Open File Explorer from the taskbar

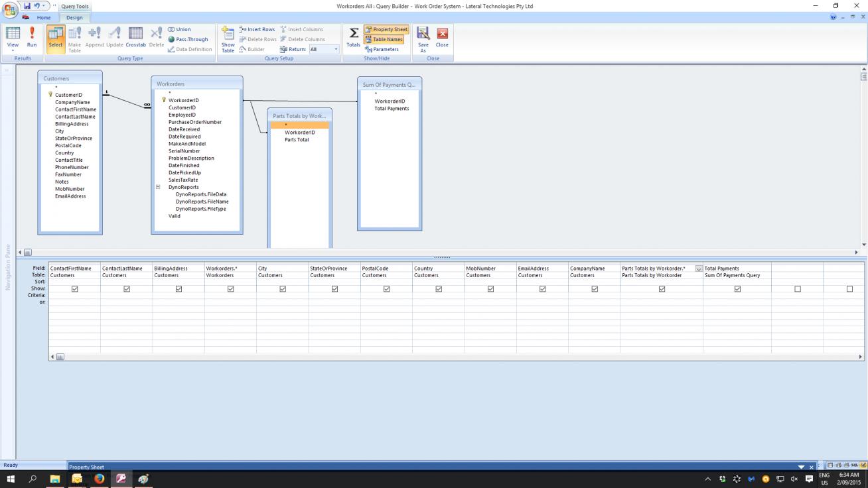tap(55, 479)
